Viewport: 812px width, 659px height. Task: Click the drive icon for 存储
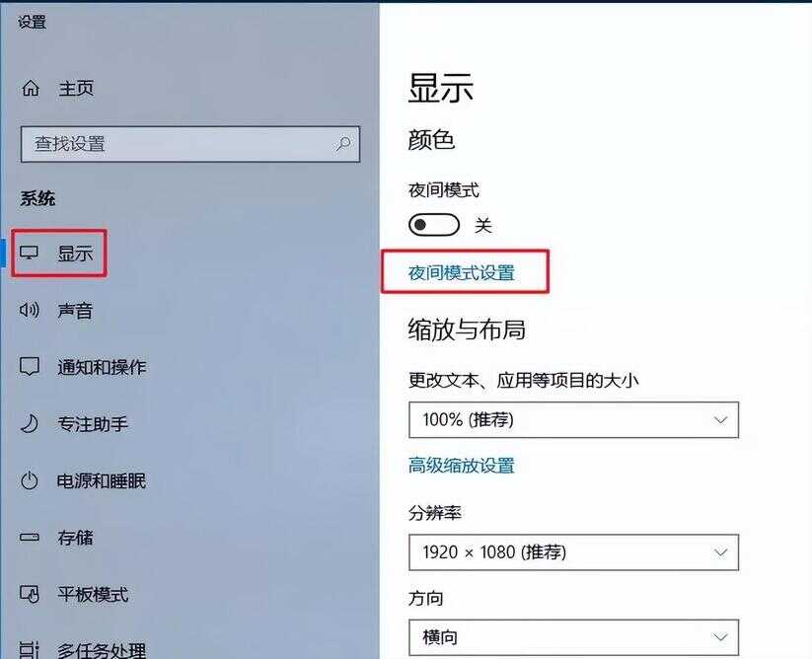tap(30, 538)
